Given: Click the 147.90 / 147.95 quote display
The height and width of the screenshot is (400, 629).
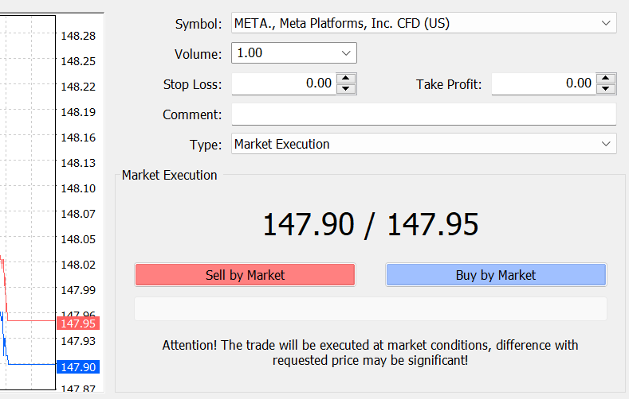Looking at the screenshot, I should click(x=370, y=225).
